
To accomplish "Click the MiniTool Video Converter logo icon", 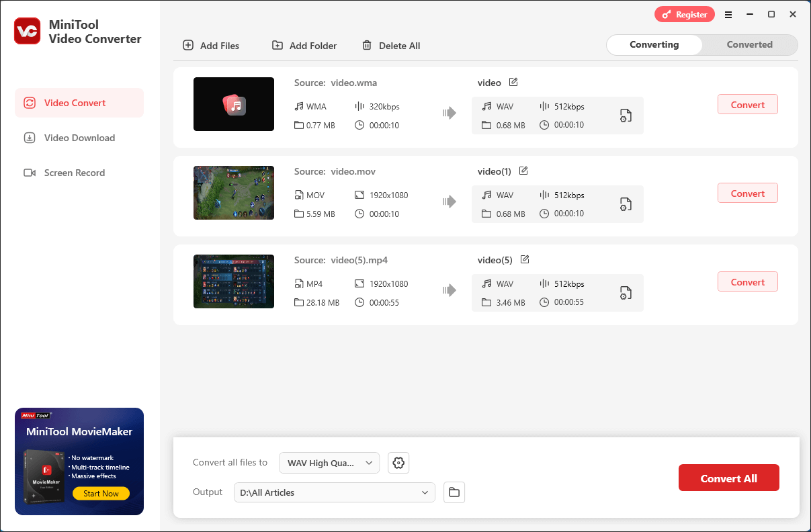I will point(28,31).
